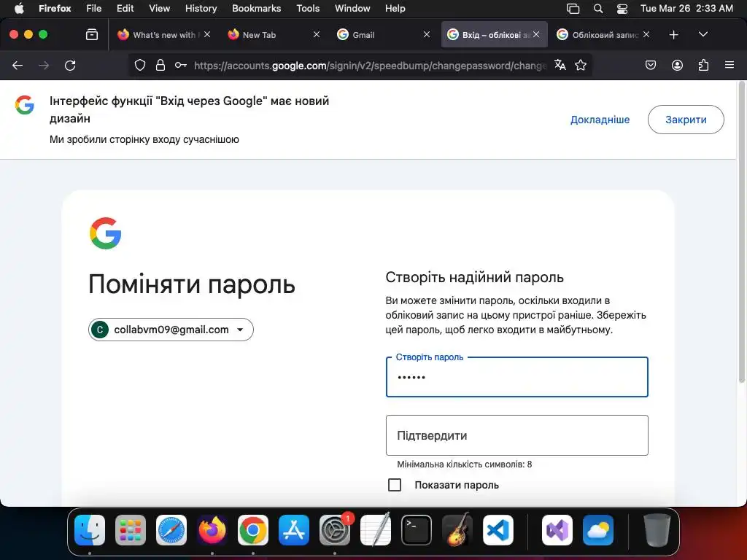
Task: Open Stage Manager icon in menu bar
Action: pyautogui.click(x=573, y=8)
